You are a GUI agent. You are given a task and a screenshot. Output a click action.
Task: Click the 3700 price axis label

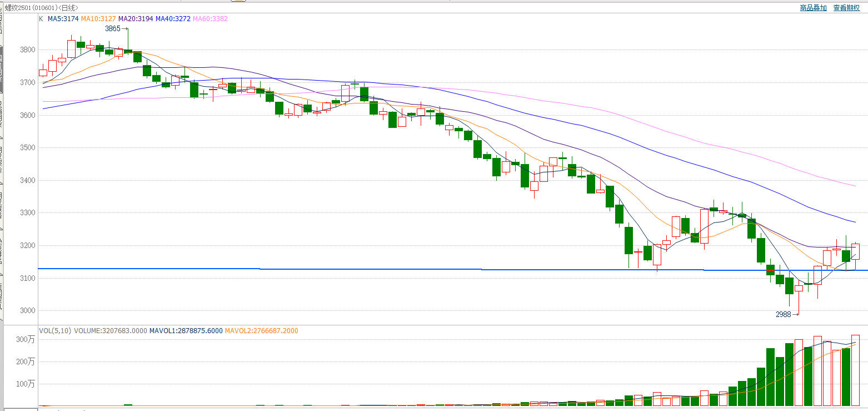click(28, 82)
